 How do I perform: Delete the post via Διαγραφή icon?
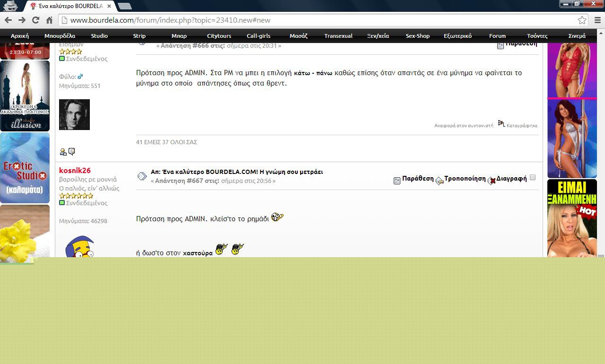tap(492, 180)
